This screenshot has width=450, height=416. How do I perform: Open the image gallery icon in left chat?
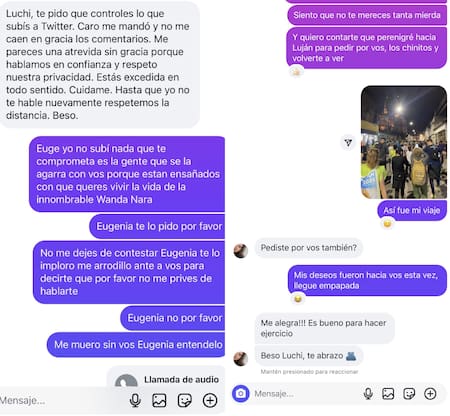(x=159, y=400)
